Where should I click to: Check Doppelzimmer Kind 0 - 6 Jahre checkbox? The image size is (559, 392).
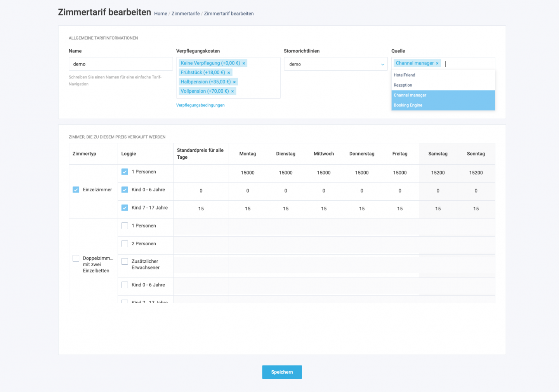tap(125, 285)
